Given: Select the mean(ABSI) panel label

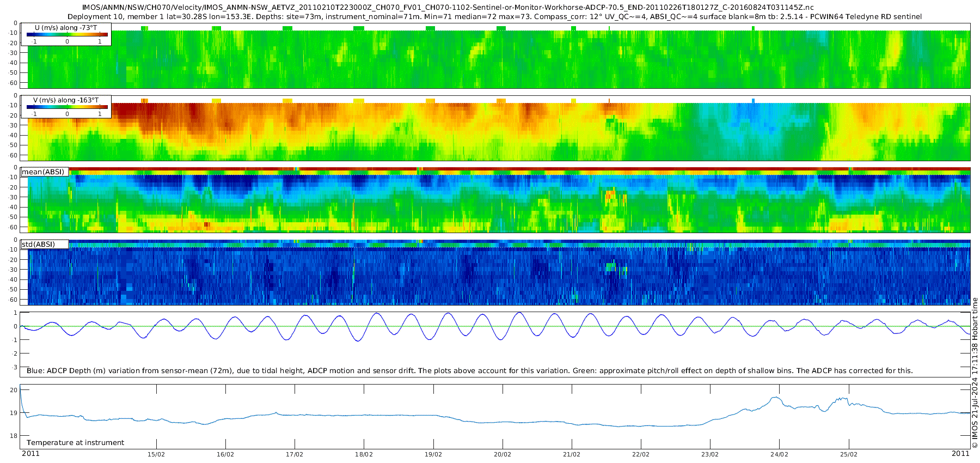Looking at the screenshot, I should (x=44, y=172).
